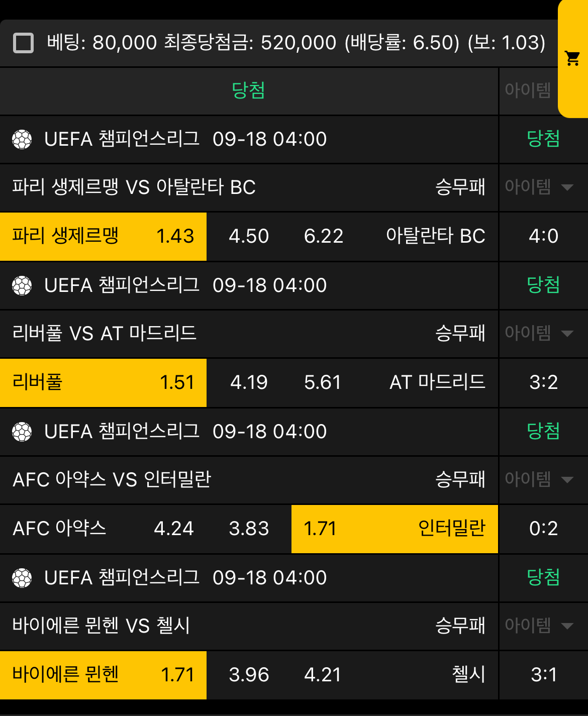This screenshot has height=716, width=588.
Task: Click soccer ball icon for Ajax match
Action: (x=22, y=432)
